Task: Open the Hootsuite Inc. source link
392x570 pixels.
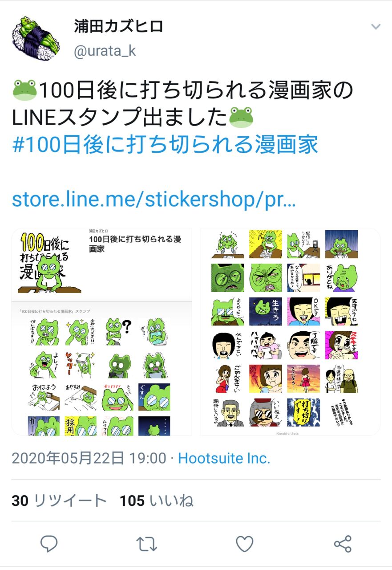Action: click(224, 458)
